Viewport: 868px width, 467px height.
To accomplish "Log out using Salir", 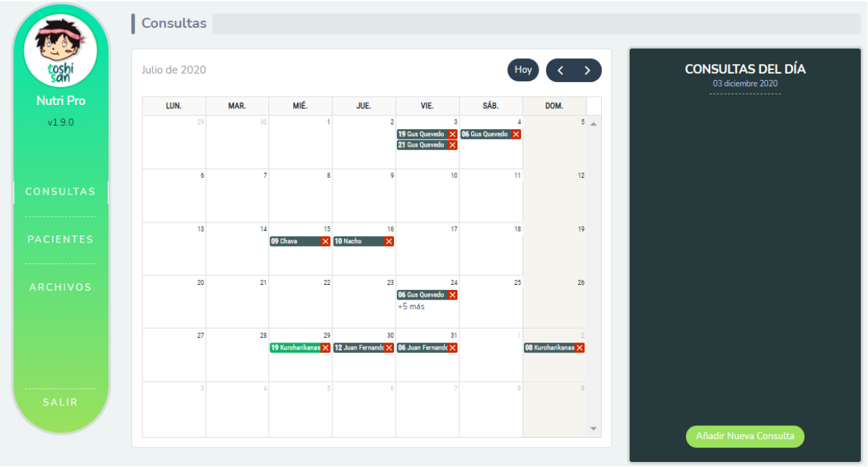I will click(x=60, y=402).
